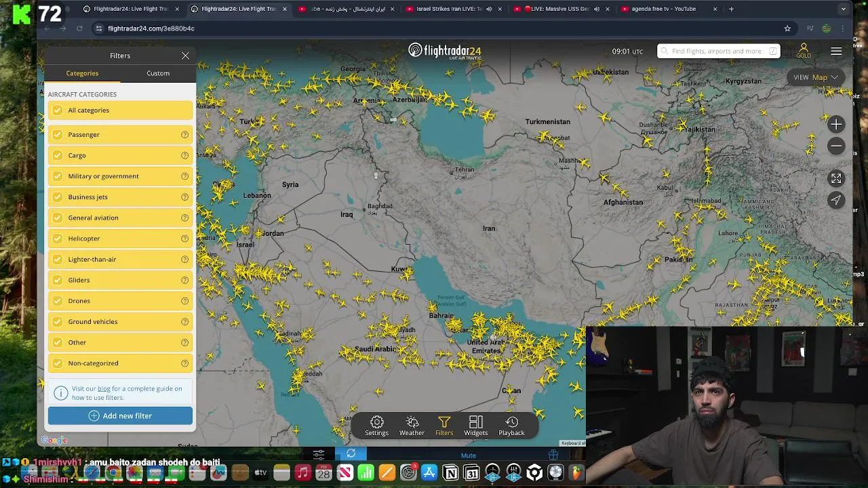
Task: Uncheck Military or government category
Action: pyautogui.click(x=58, y=176)
